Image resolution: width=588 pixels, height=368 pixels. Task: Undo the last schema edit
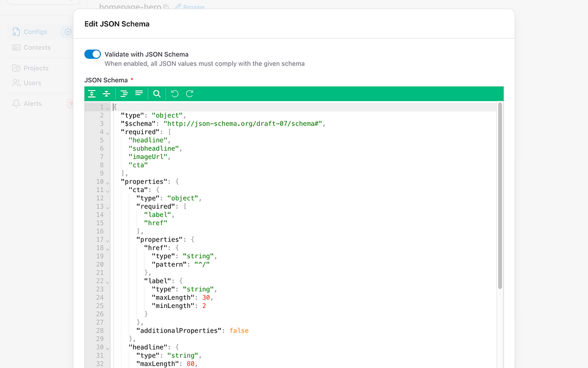point(175,94)
